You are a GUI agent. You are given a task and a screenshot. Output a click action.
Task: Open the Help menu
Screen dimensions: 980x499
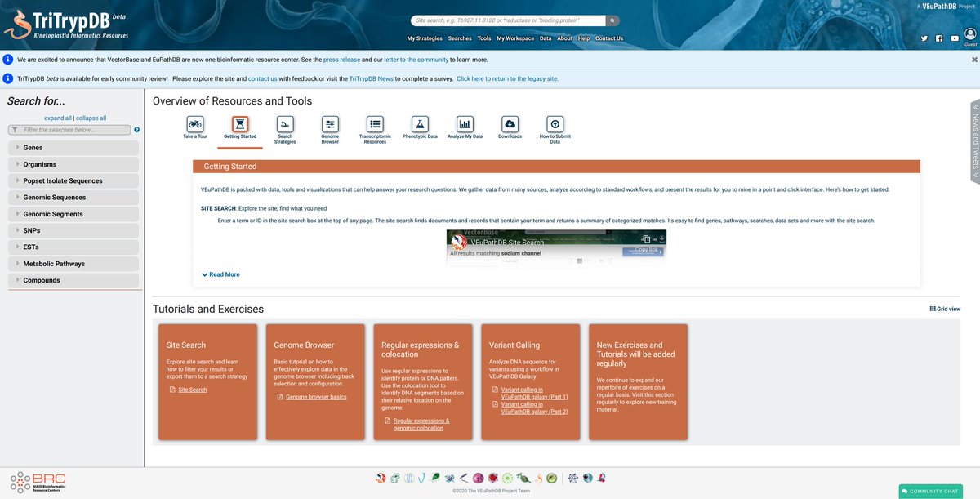click(x=584, y=38)
